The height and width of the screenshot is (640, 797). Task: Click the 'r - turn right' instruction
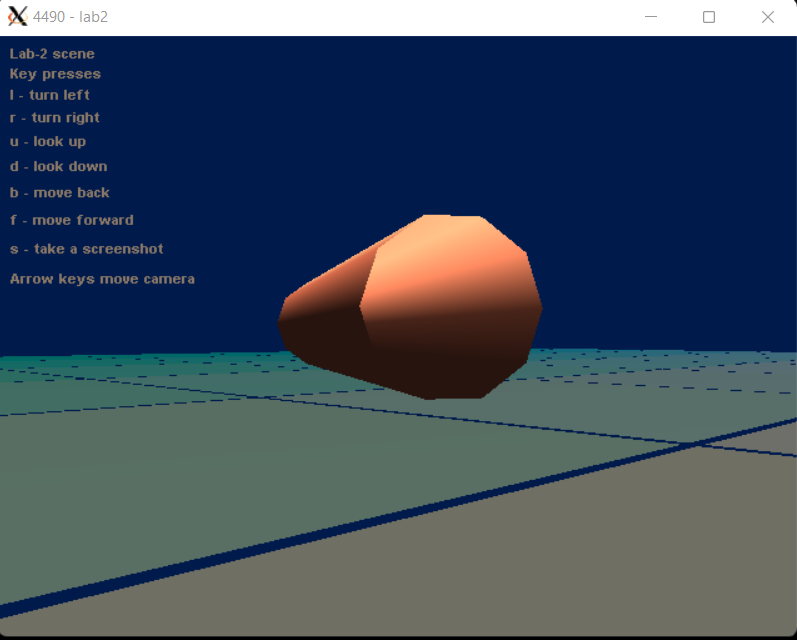[54, 118]
